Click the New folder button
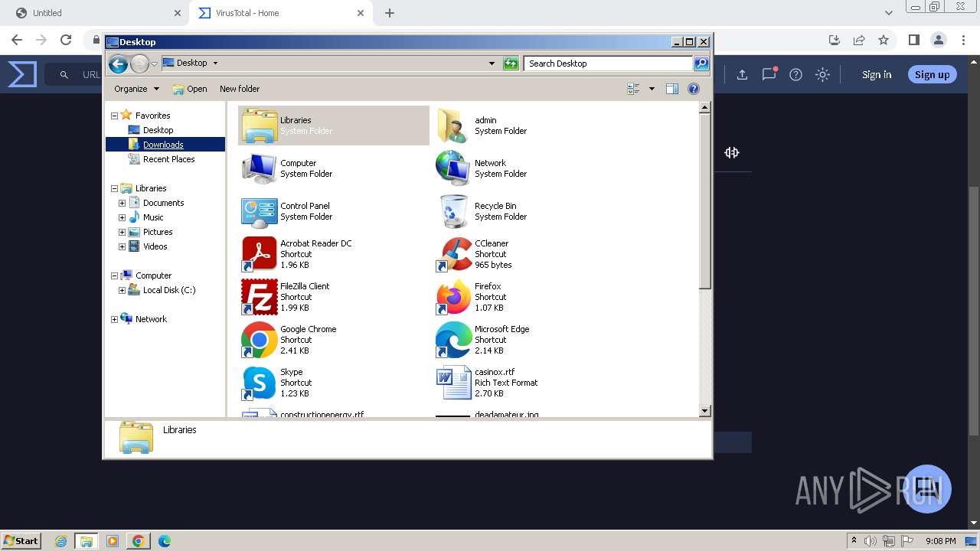 [240, 89]
